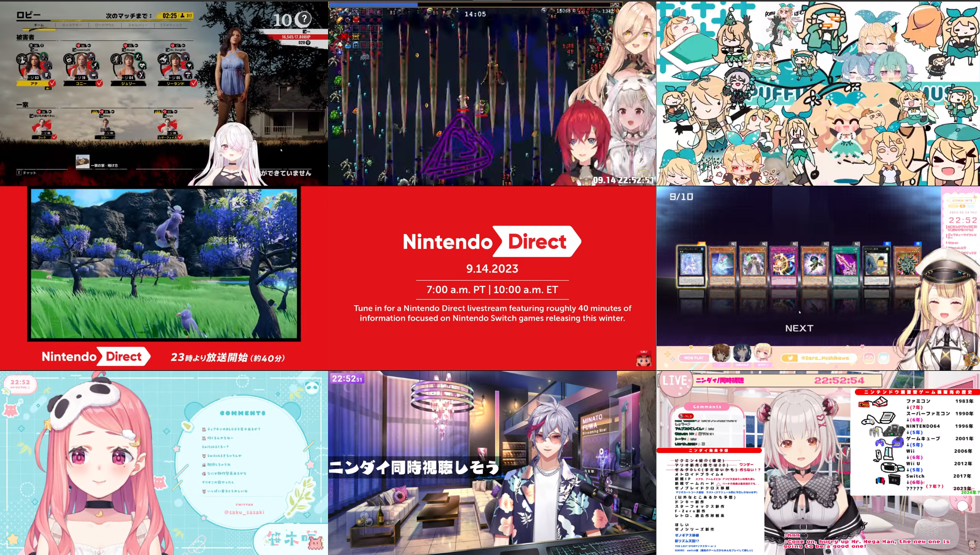The image size is (980, 555).
Task: Open the コスメティック tab in the lobby
Action: (171, 25)
